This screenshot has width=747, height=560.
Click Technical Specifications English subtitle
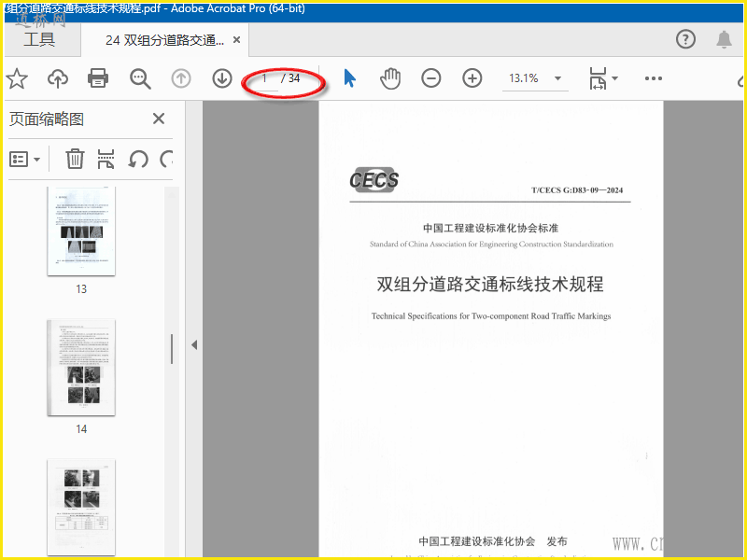pos(491,316)
